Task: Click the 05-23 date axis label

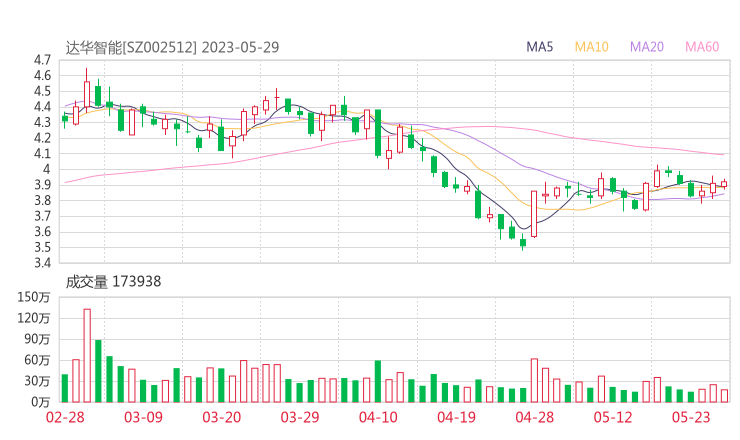Action: tap(691, 417)
